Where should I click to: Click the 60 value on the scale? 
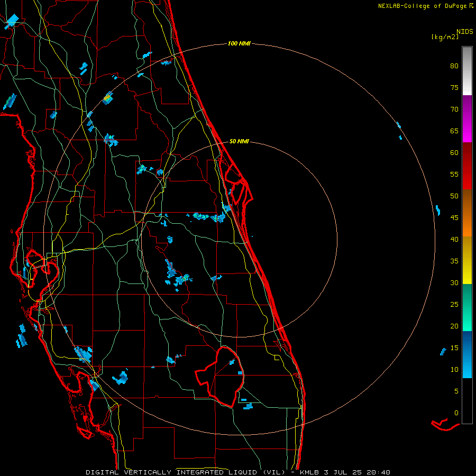(x=454, y=153)
